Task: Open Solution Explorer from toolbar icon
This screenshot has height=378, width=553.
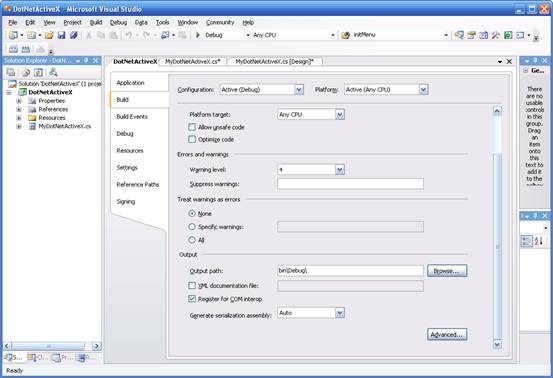Action: 459,35
